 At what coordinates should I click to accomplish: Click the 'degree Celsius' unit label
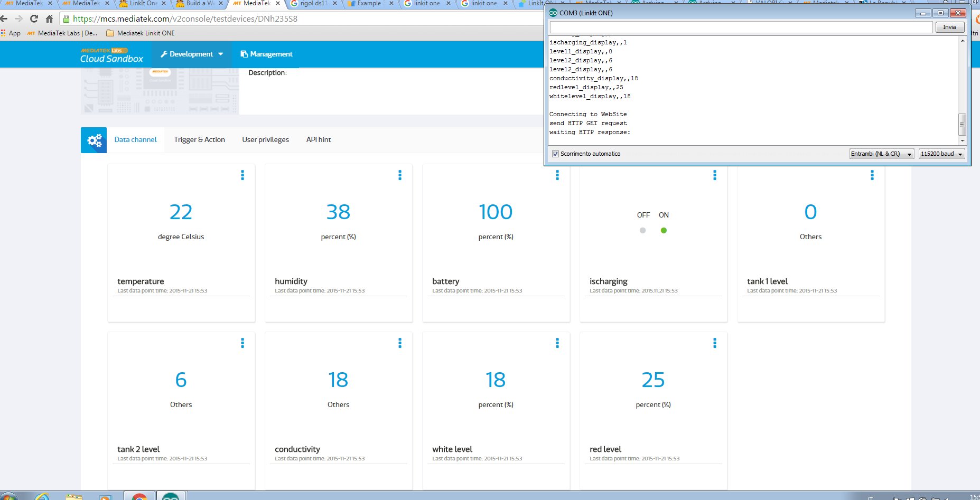click(x=181, y=237)
